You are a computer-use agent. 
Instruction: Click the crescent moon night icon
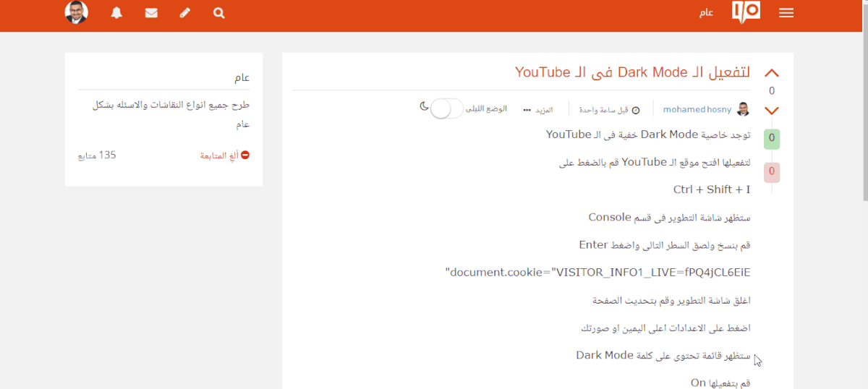[424, 106]
